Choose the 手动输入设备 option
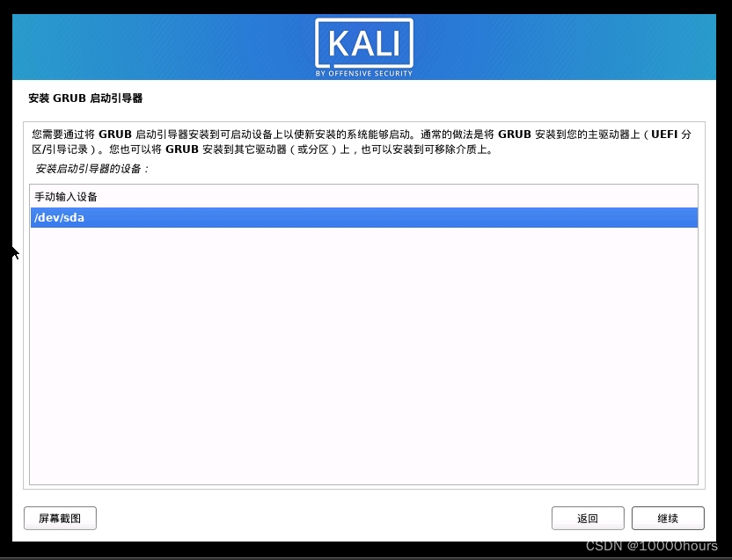732x560 pixels. point(364,196)
